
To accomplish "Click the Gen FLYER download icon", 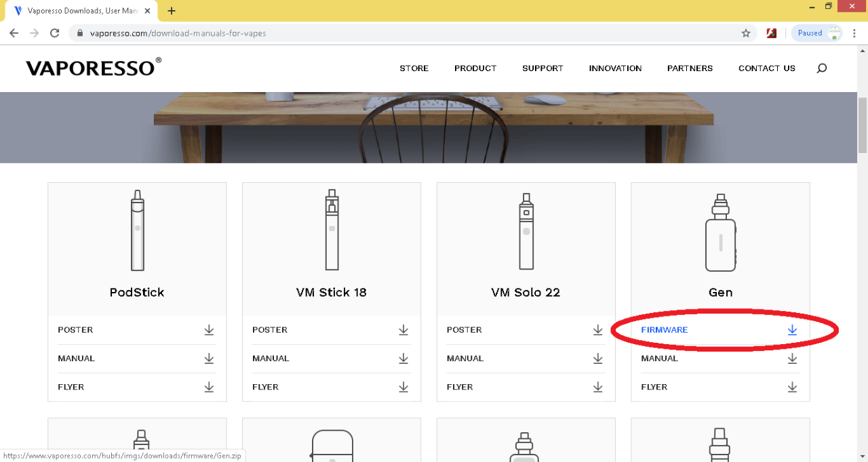I will click(792, 387).
